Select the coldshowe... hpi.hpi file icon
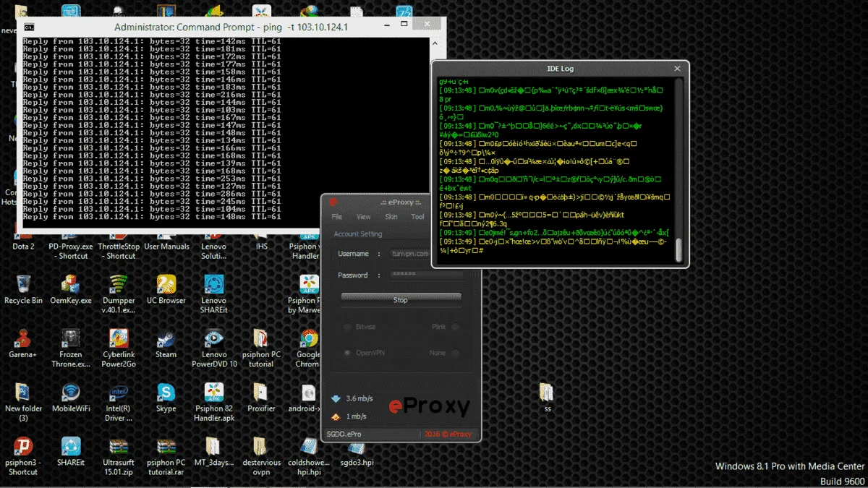The image size is (868, 488). pos(309,455)
